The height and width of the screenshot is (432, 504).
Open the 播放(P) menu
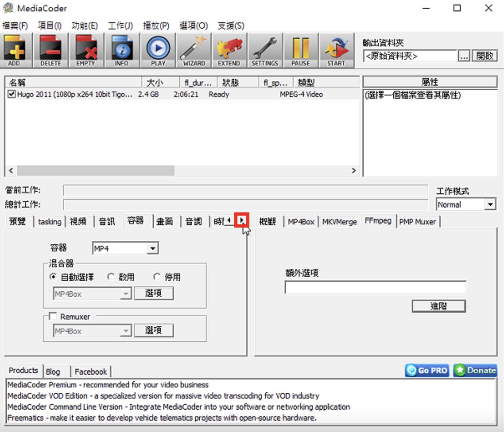(x=156, y=26)
